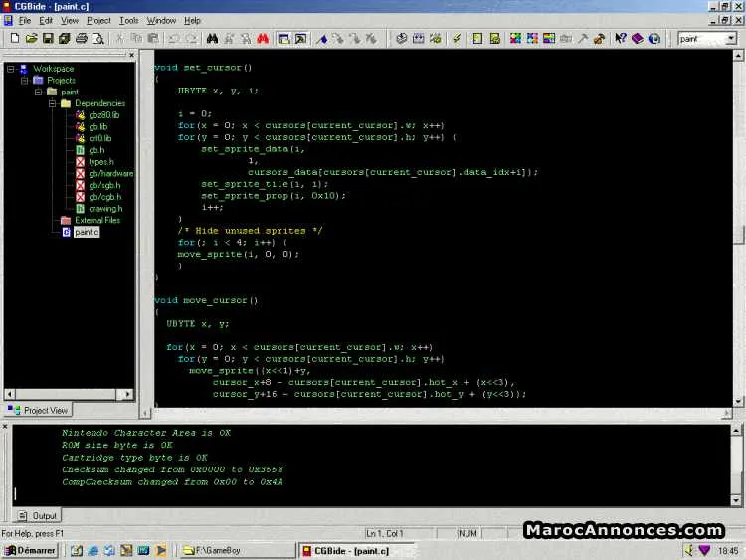Select paint.c in the project tree
Viewport: 746px width, 560px height.
coord(87,232)
